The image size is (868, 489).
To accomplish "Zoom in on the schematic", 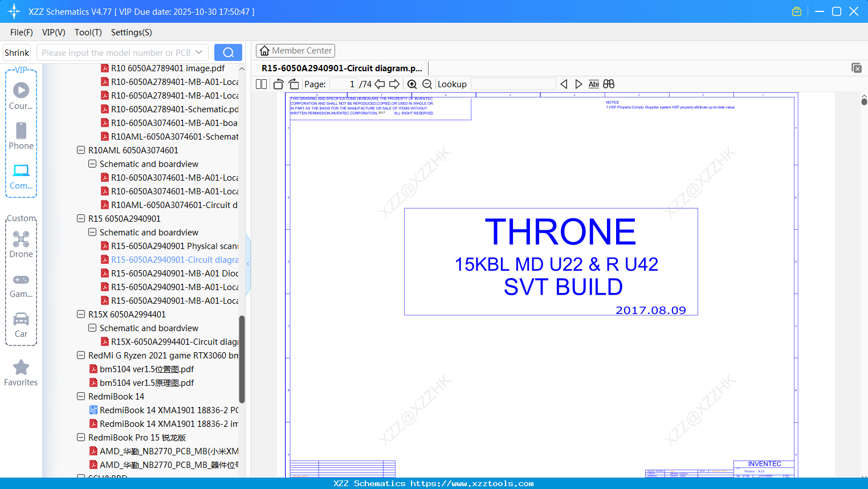I will (412, 84).
